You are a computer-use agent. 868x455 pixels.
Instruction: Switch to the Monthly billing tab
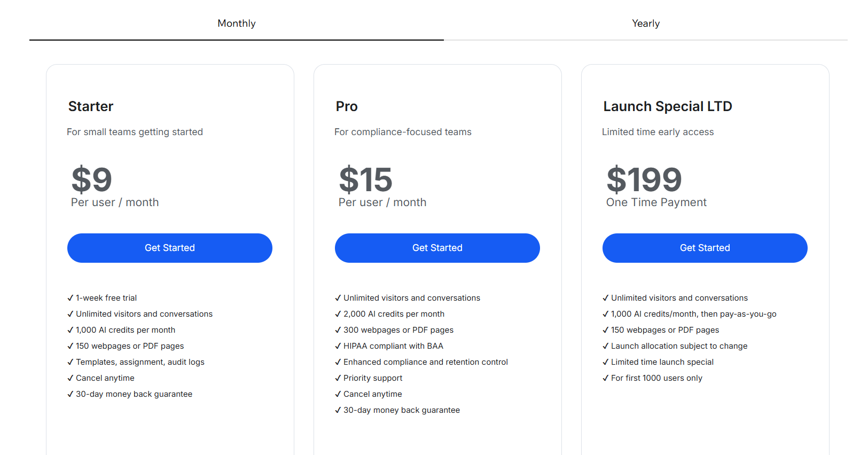pyautogui.click(x=236, y=23)
